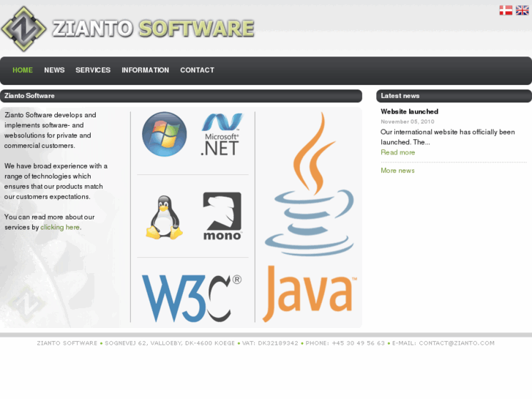The height and width of the screenshot is (399, 532).
Task: Click the Linux Tux penguin logo
Action: [x=164, y=217]
